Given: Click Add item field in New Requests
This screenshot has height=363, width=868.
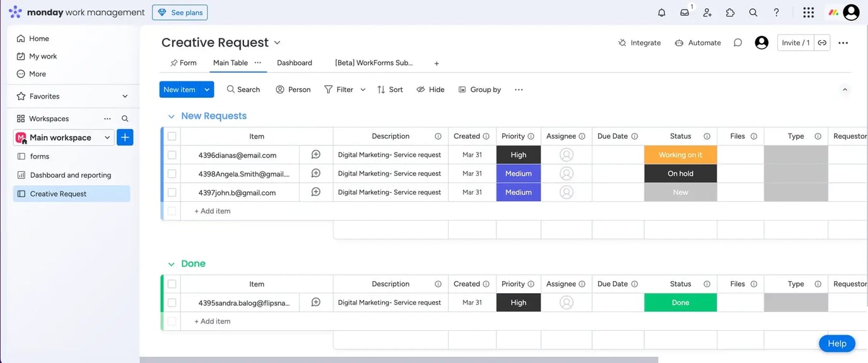Looking at the screenshot, I should pyautogui.click(x=213, y=211).
